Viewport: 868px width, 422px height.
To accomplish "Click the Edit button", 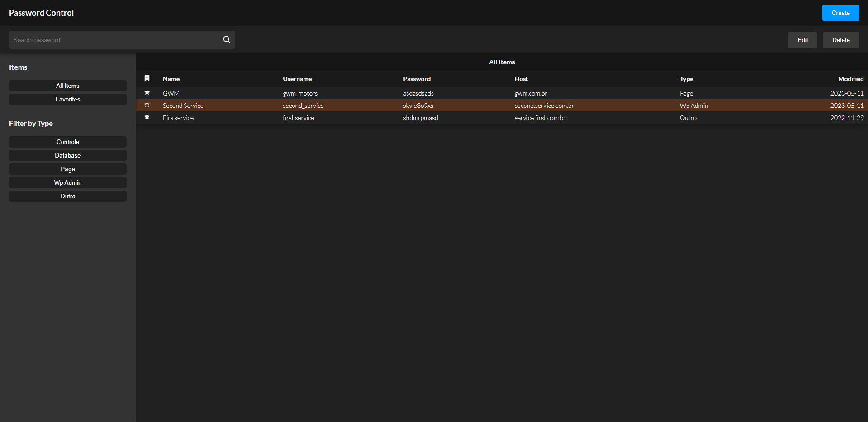I will [802, 40].
